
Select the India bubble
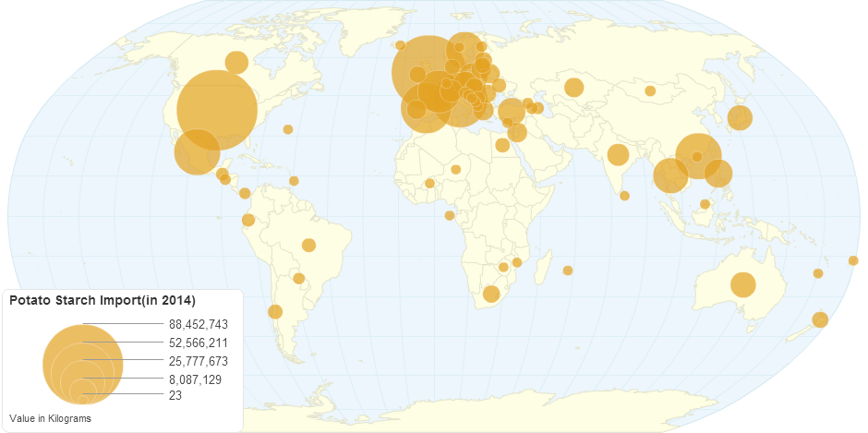pos(618,155)
